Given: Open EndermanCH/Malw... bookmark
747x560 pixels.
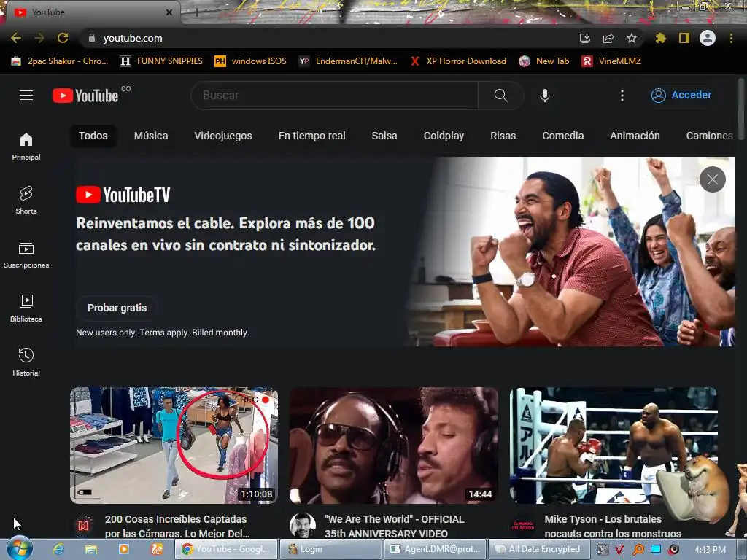Looking at the screenshot, I should (x=348, y=61).
